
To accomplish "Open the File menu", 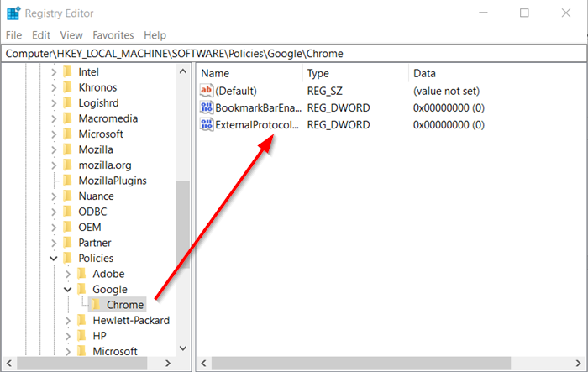I will click(x=14, y=35).
